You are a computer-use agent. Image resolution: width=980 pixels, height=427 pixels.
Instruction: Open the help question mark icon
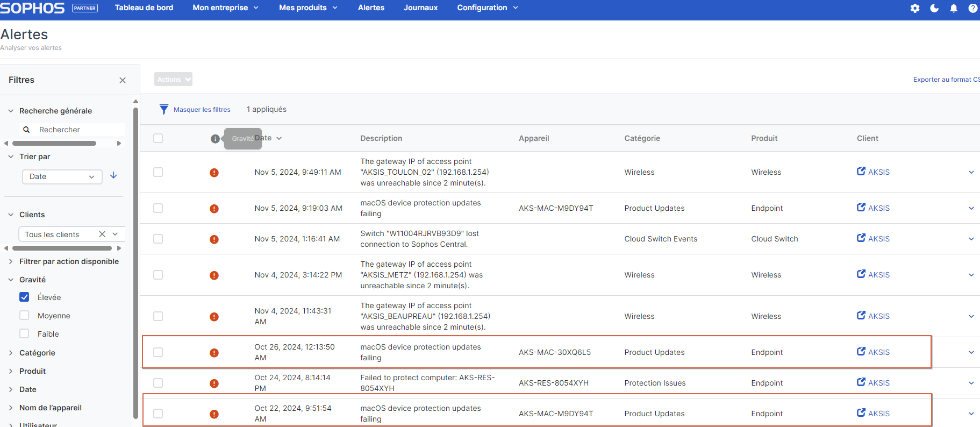point(973,8)
